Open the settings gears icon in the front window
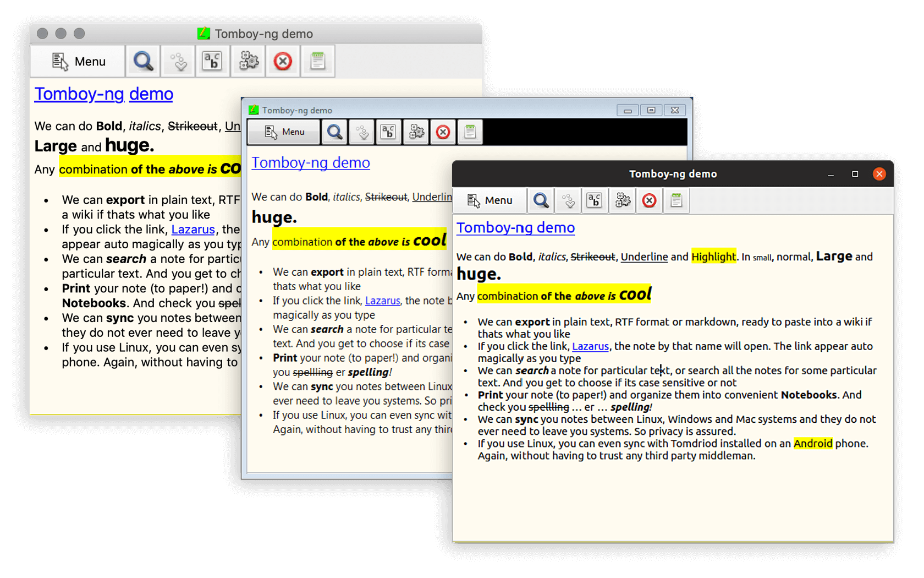The width and height of the screenshot is (924, 578). point(622,200)
